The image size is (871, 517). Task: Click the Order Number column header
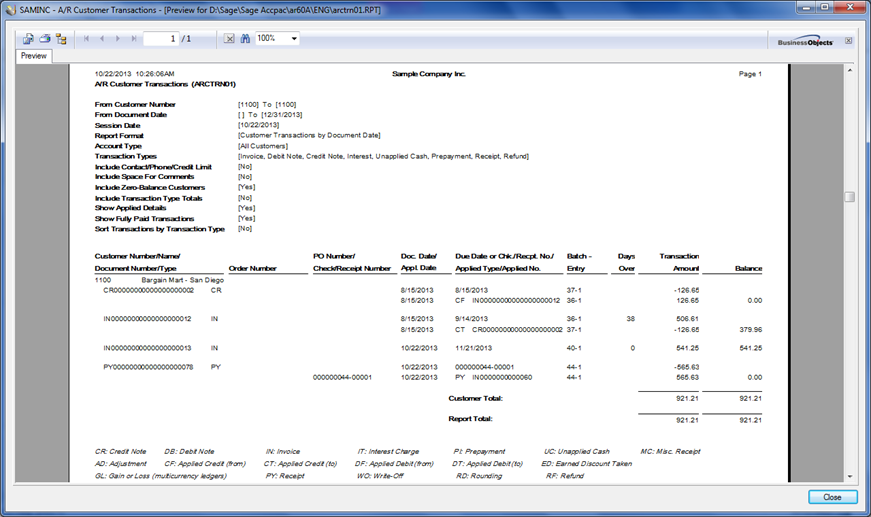[253, 269]
